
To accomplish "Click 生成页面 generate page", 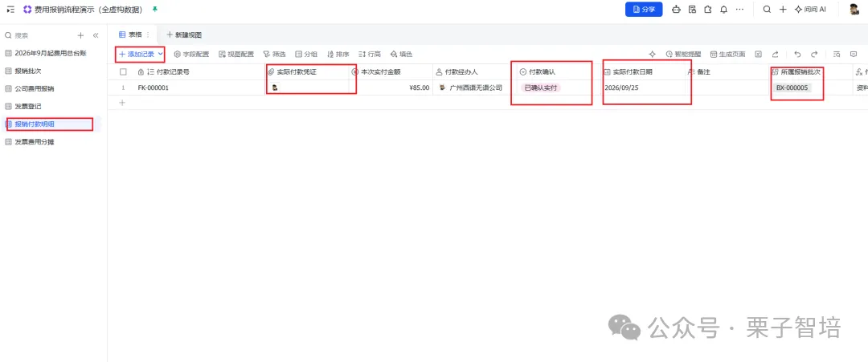I will pos(727,54).
